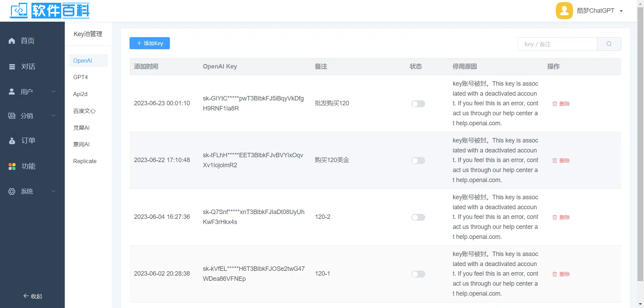Delete the key noted 批发购买120

[x=561, y=104]
